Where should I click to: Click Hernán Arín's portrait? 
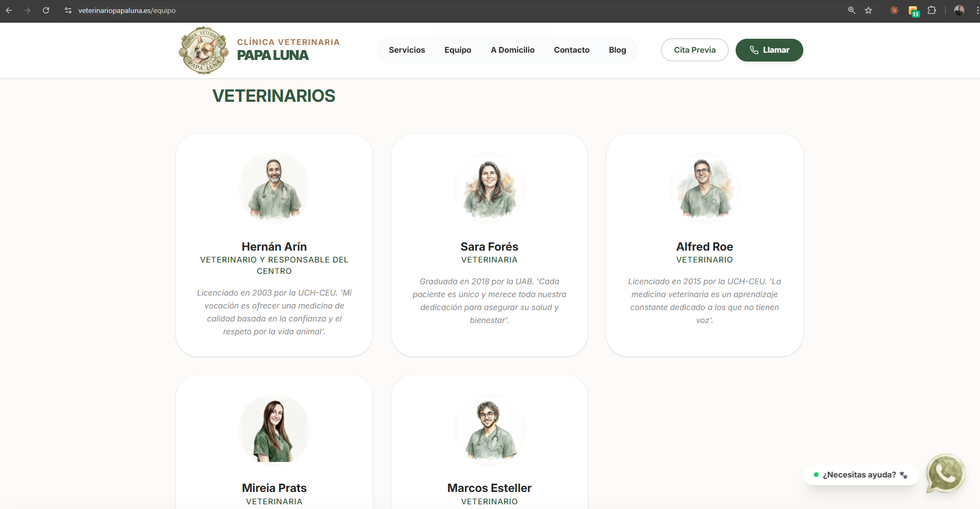274,188
